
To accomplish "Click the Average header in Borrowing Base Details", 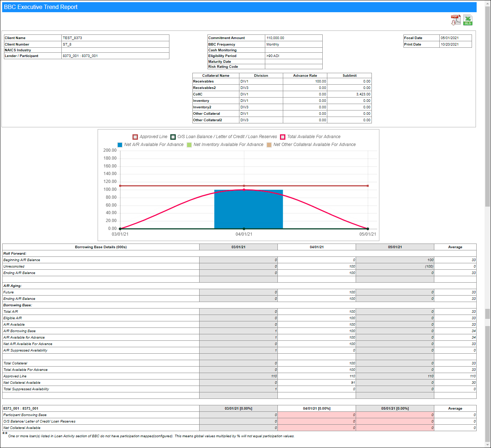I will click(x=455, y=247).
